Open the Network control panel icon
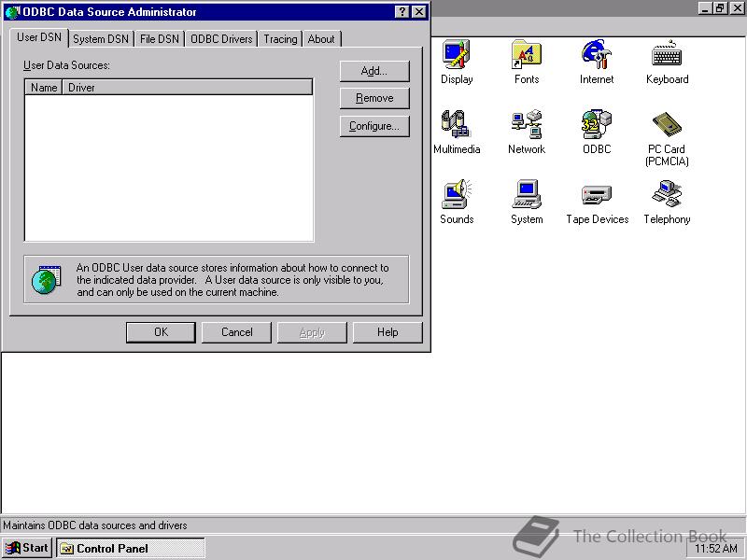Screen dimensions: 747x560 (527, 132)
